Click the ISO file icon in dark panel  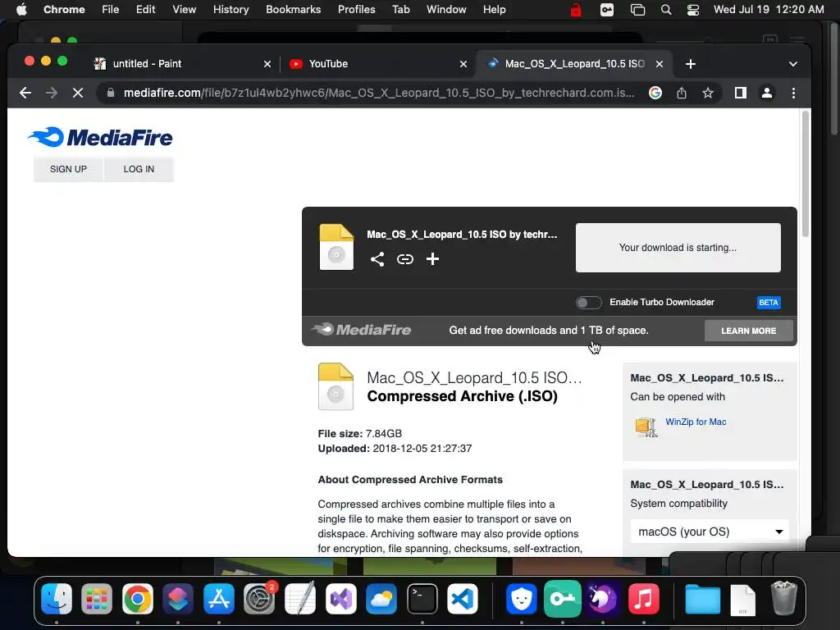(x=336, y=247)
